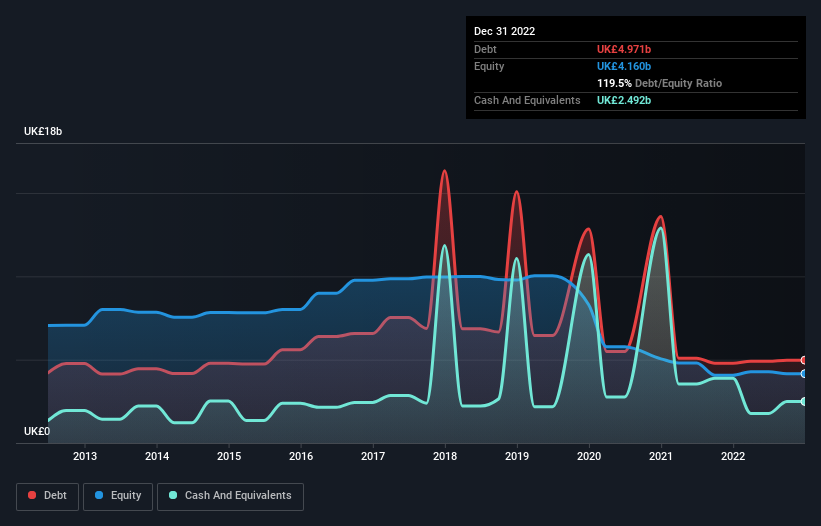Click the 119.5% Debt/Equity Ratio text
Viewport: 821px width, 526px height.
coord(659,83)
